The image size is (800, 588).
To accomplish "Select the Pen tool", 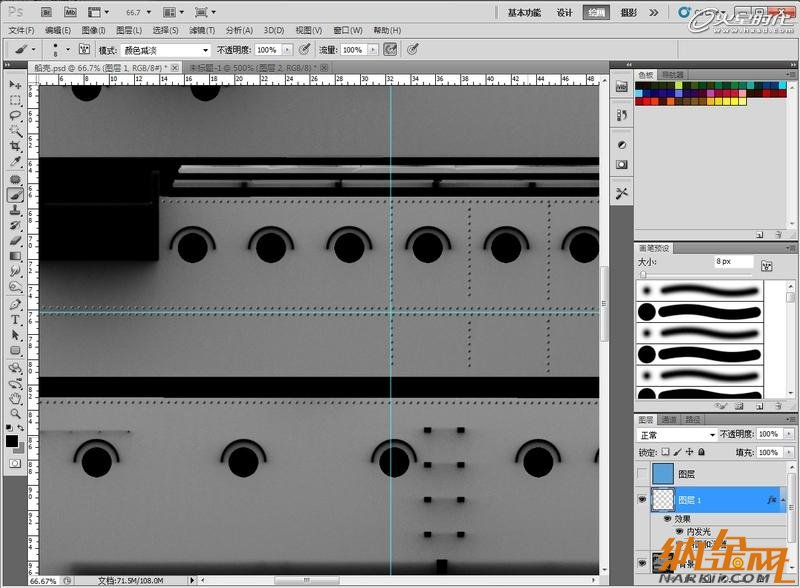I will coord(15,305).
